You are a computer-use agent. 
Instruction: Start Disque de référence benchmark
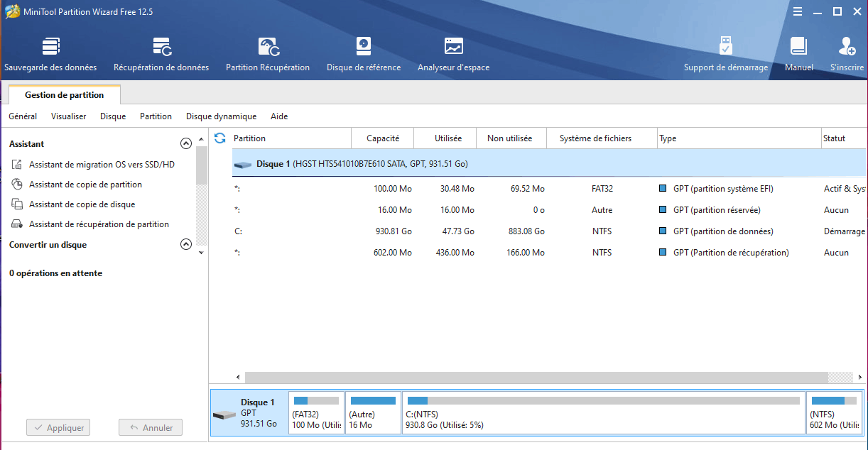(364, 54)
